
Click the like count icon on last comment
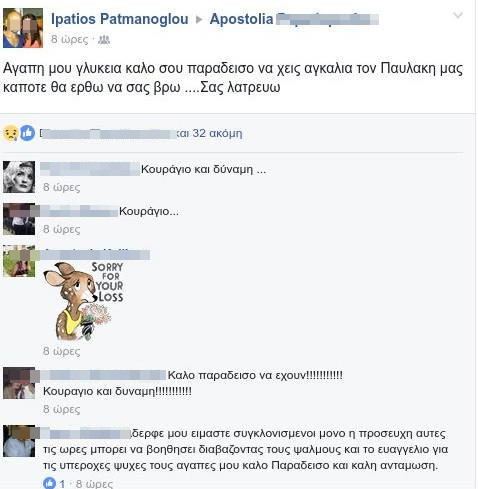coord(49,483)
